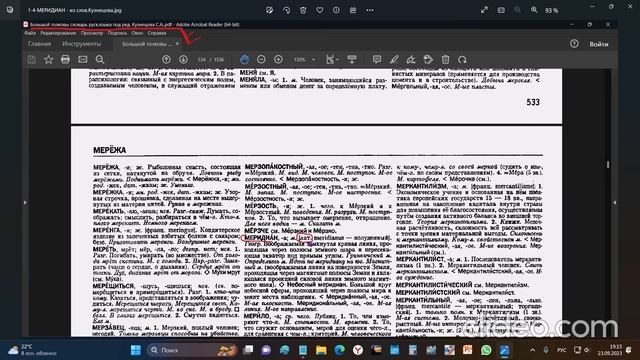
Task: Mark photo as favorite with heart icon
Action: [320, 10]
